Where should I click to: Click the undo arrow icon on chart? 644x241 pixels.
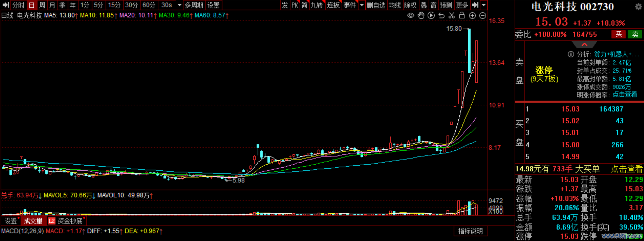click(x=441, y=16)
